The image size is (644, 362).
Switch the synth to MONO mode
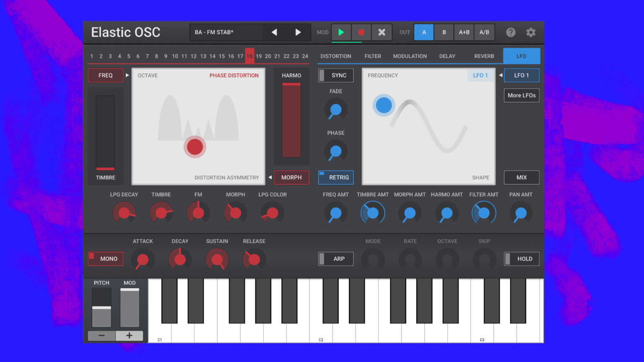(105, 259)
